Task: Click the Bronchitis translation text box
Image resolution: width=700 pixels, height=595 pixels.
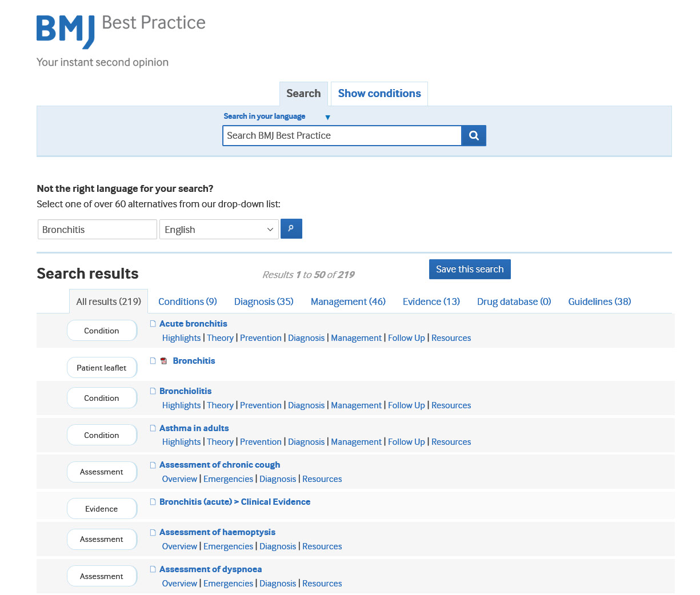Action: 97,229
